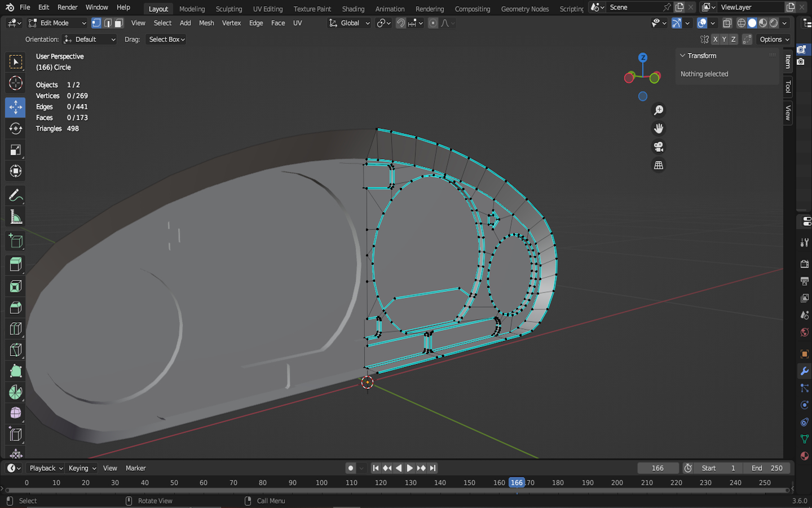Toggle camera view icon in viewport
This screenshot has width=812, height=508.
click(x=658, y=147)
